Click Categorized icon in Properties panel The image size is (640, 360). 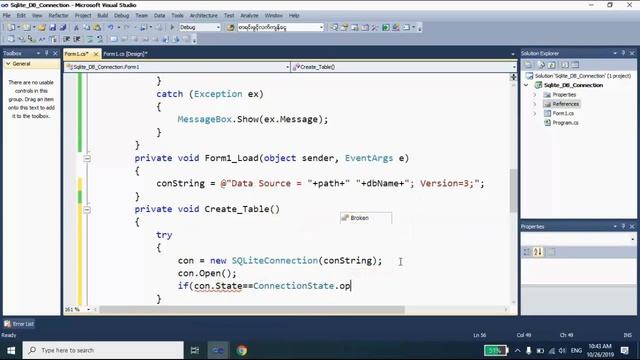(527, 252)
